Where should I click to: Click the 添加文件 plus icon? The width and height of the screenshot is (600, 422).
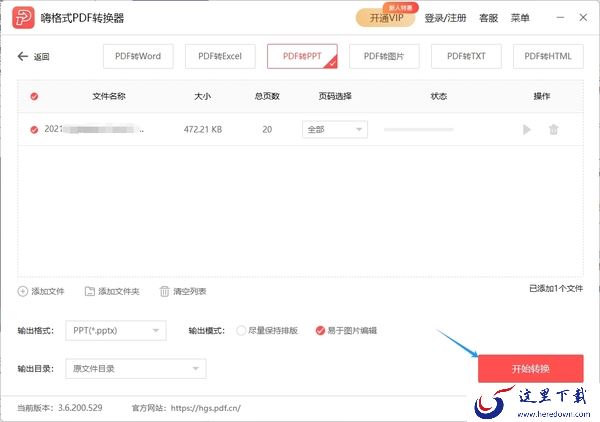[x=23, y=292]
